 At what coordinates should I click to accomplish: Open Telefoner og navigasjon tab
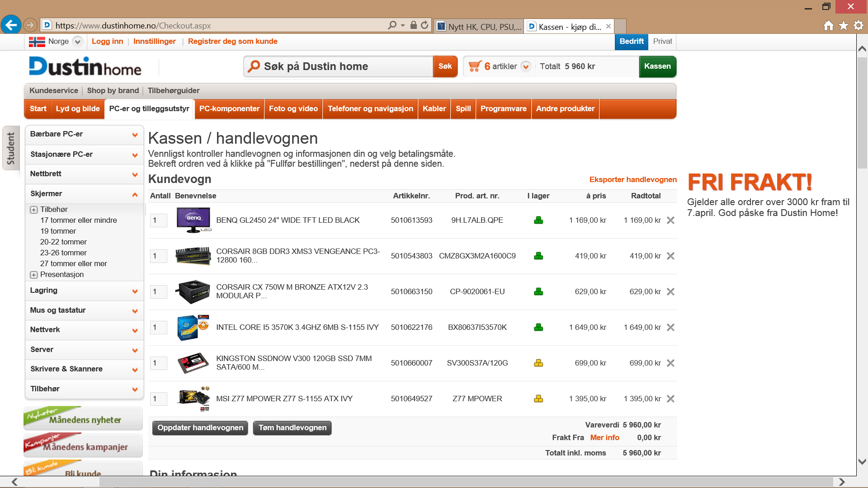click(x=370, y=109)
